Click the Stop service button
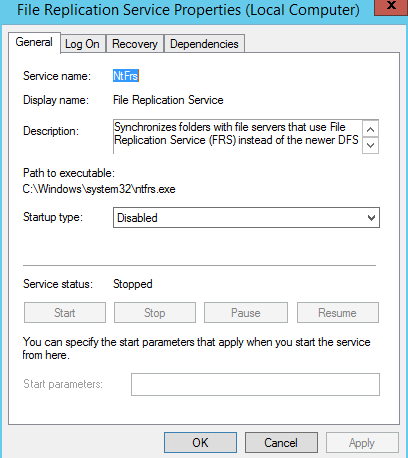This screenshot has height=458, width=408. [x=155, y=313]
